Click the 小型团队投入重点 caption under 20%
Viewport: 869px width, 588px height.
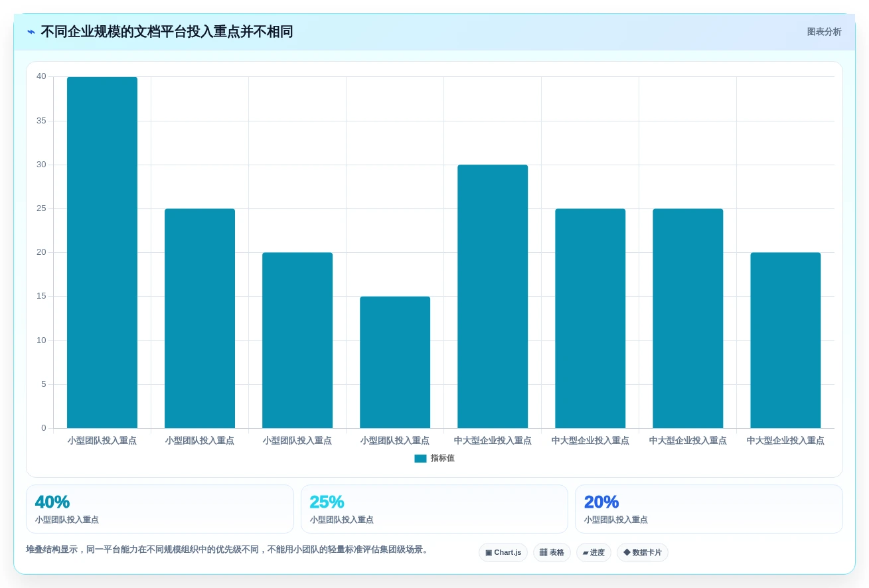pos(616,520)
